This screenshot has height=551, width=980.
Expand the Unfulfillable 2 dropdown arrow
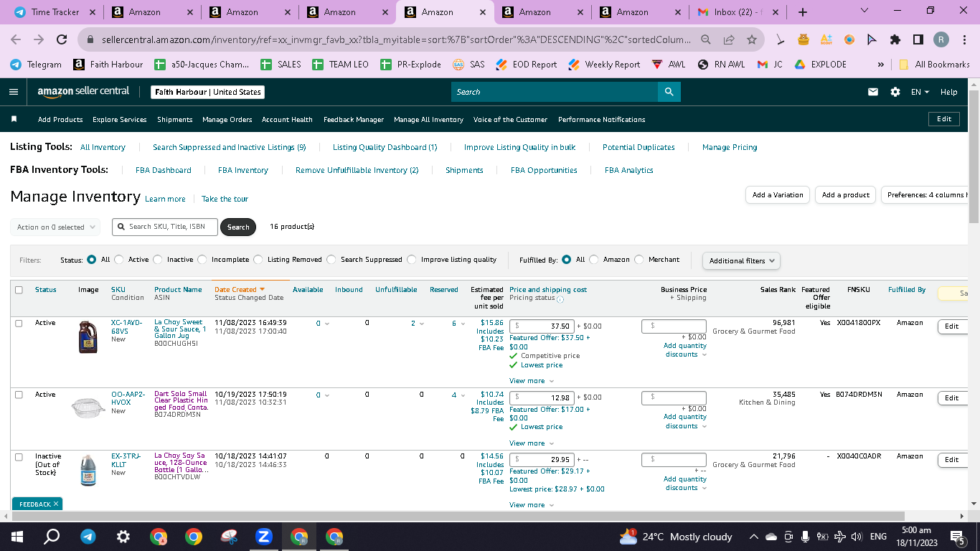(423, 324)
